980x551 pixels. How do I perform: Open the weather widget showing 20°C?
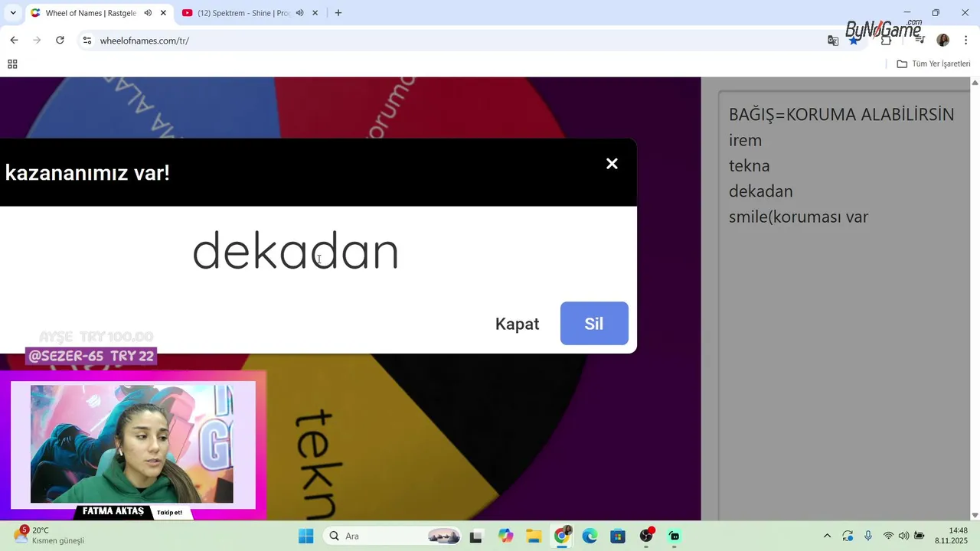(x=50, y=536)
